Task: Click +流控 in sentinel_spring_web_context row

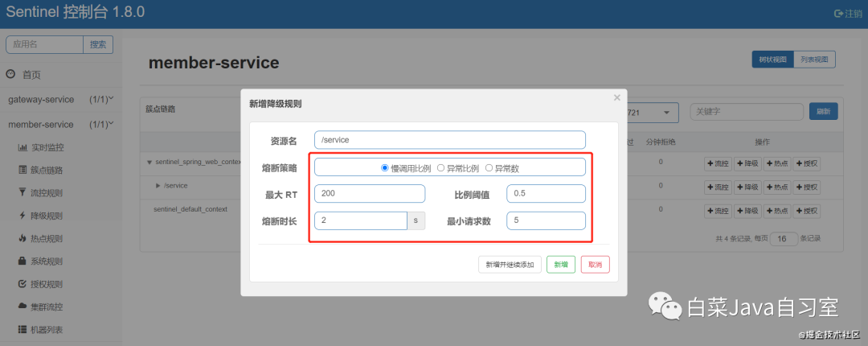Action: coord(718,163)
